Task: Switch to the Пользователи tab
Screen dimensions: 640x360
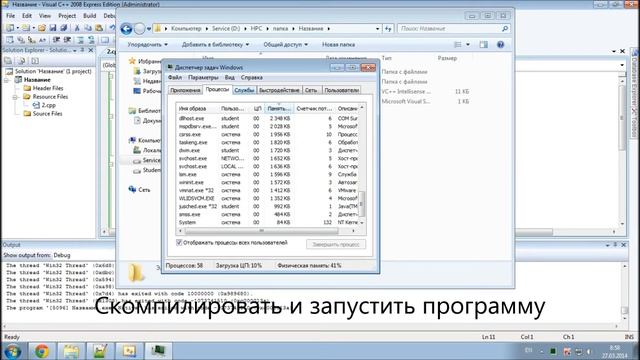Action: tap(342, 90)
